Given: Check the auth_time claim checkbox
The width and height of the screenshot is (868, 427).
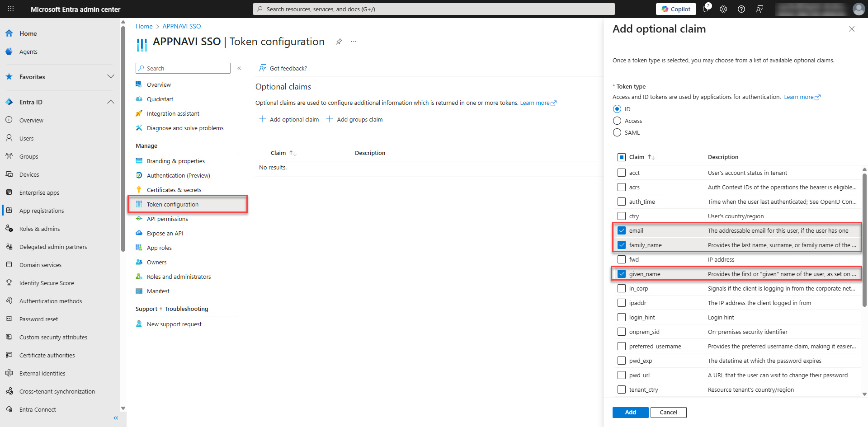Looking at the screenshot, I should tap(622, 202).
